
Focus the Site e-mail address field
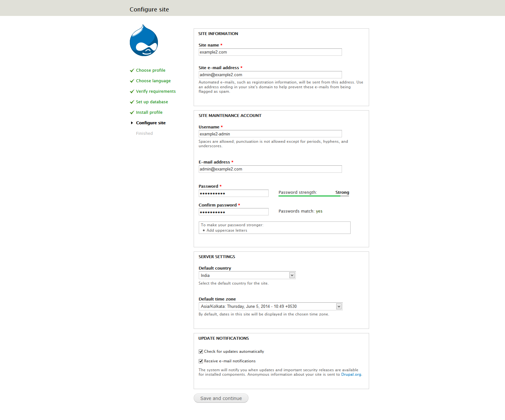click(x=270, y=75)
